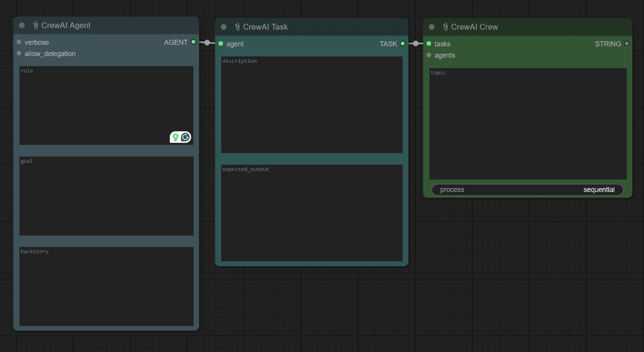
Task: Focus the goal text field
Action: click(106, 196)
